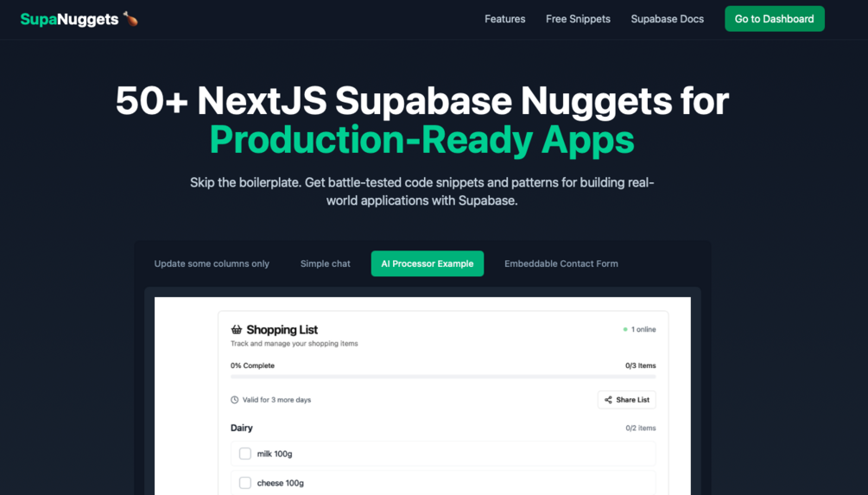Click the '0% Complete' text

(x=252, y=365)
